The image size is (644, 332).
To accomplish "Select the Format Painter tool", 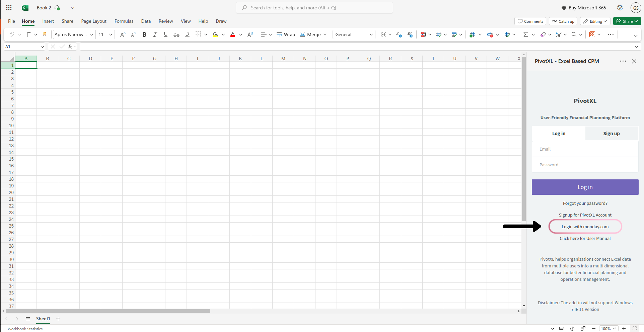I will click(x=45, y=34).
